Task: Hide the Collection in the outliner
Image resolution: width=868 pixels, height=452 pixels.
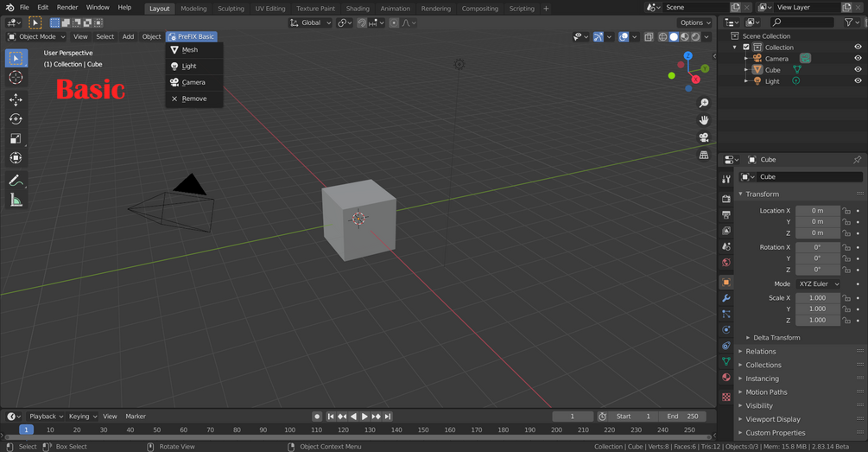Action: pyautogui.click(x=858, y=47)
